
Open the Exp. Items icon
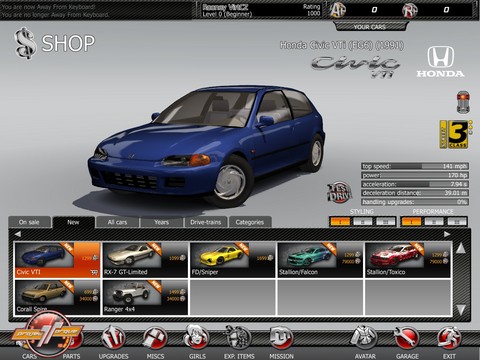pyautogui.click(x=239, y=337)
